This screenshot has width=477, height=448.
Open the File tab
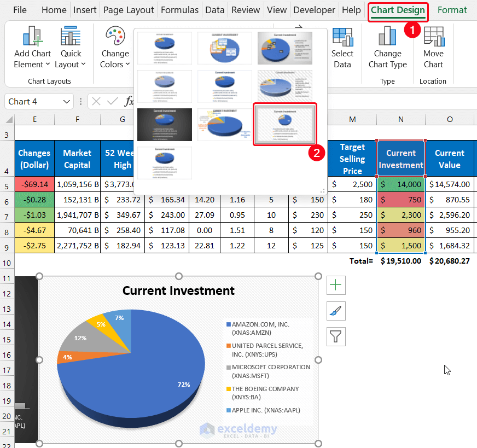20,10
